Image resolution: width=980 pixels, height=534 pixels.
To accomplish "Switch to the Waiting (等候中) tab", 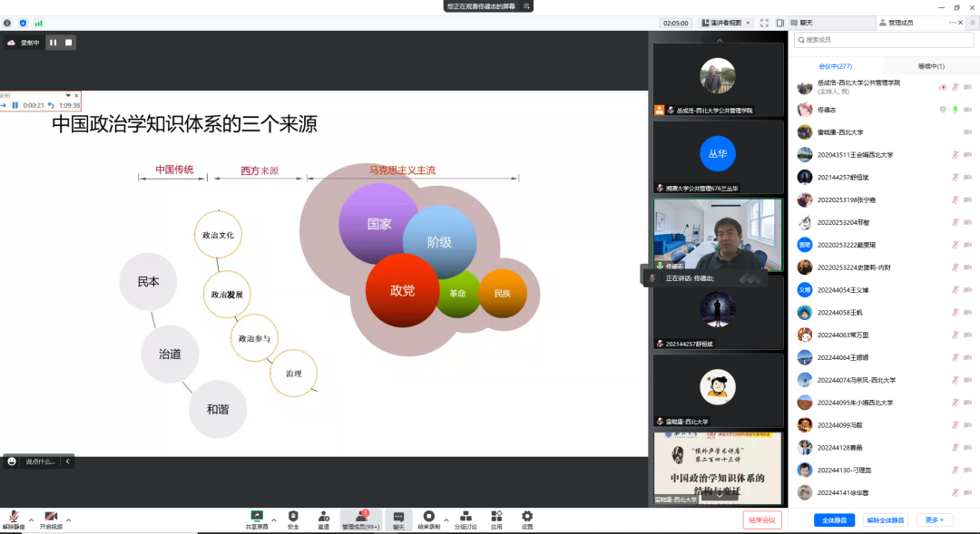I will coord(931,66).
